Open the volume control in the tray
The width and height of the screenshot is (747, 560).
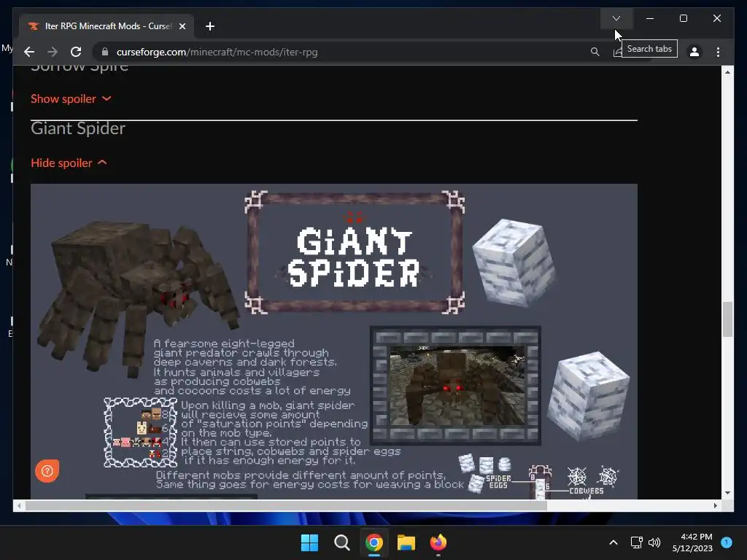[654, 542]
